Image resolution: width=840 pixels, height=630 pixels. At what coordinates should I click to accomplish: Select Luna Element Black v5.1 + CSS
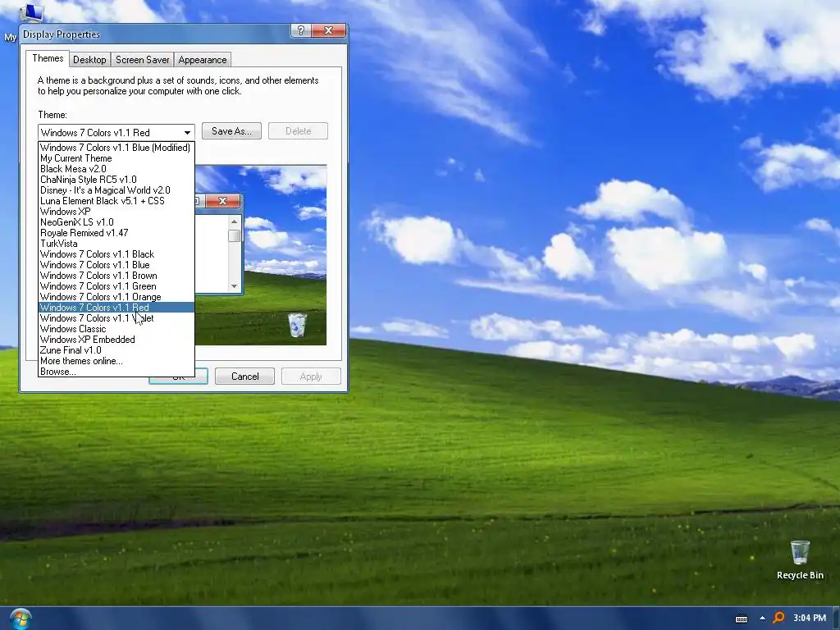(116, 201)
